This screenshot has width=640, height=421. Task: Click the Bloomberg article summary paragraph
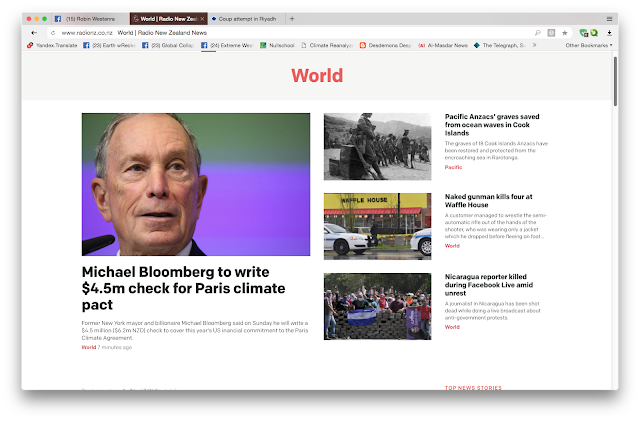195,330
